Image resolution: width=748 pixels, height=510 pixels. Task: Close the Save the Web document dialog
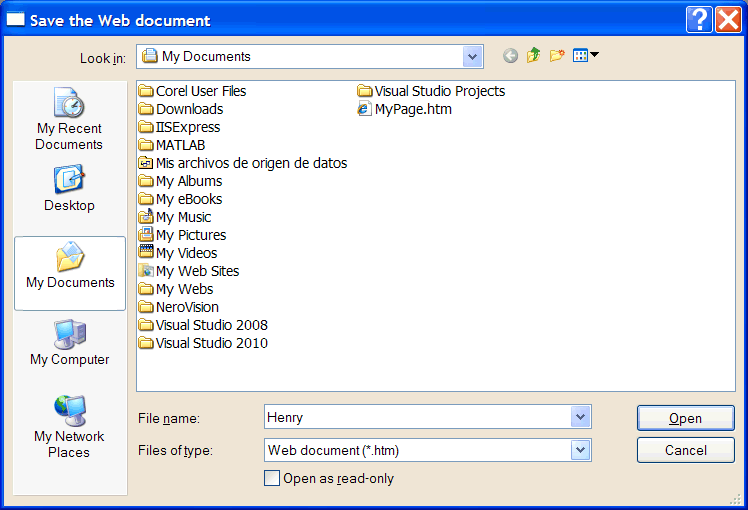point(728,20)
